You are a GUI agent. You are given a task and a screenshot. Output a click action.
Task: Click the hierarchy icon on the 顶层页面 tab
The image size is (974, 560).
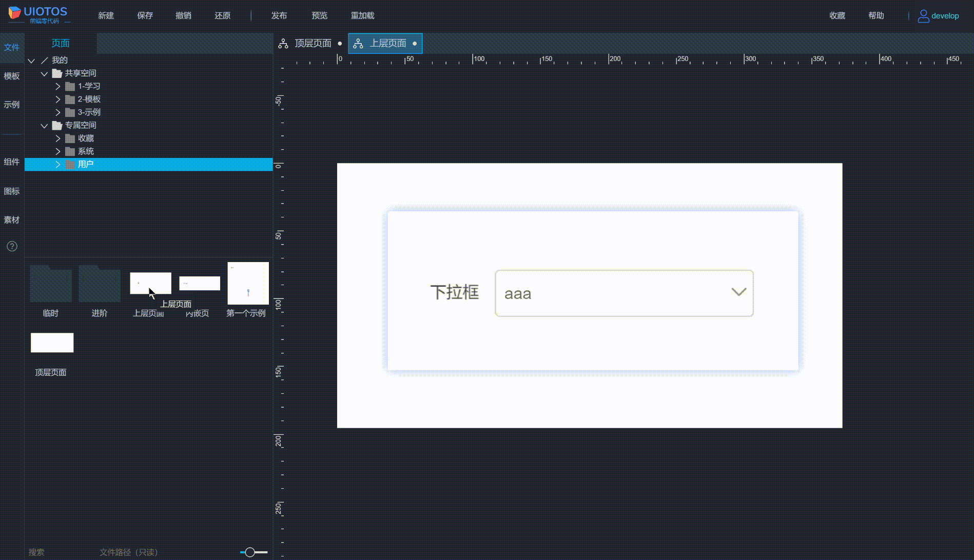[283, 44]
